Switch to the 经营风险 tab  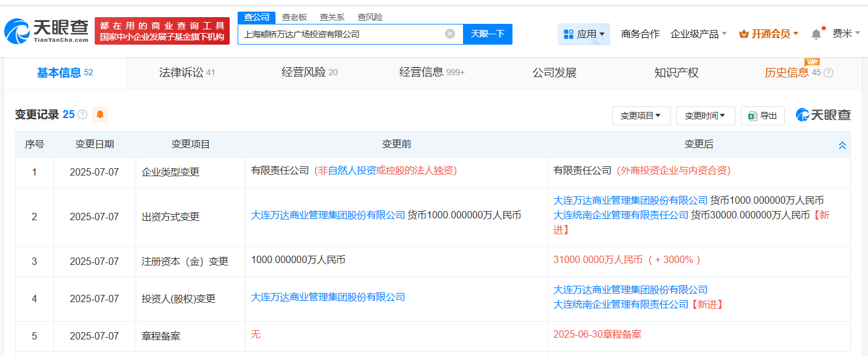tap(310, 73)
